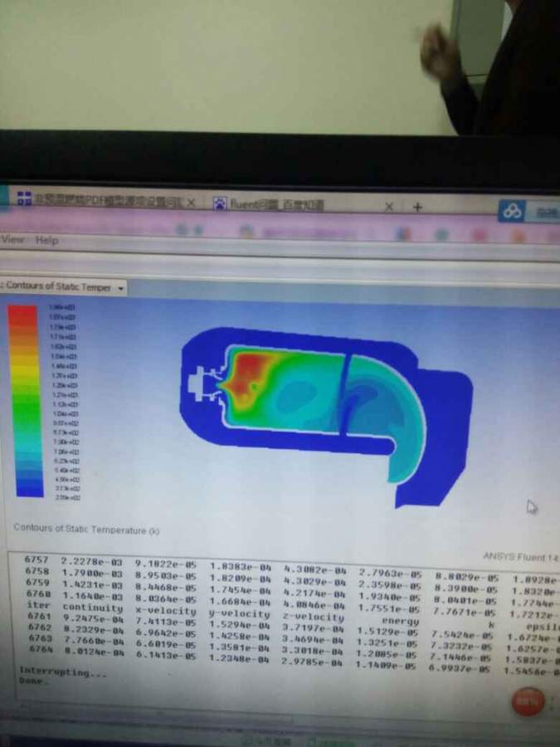Select the 'energy' column header
560x747 pixels.
click(400, 621)
